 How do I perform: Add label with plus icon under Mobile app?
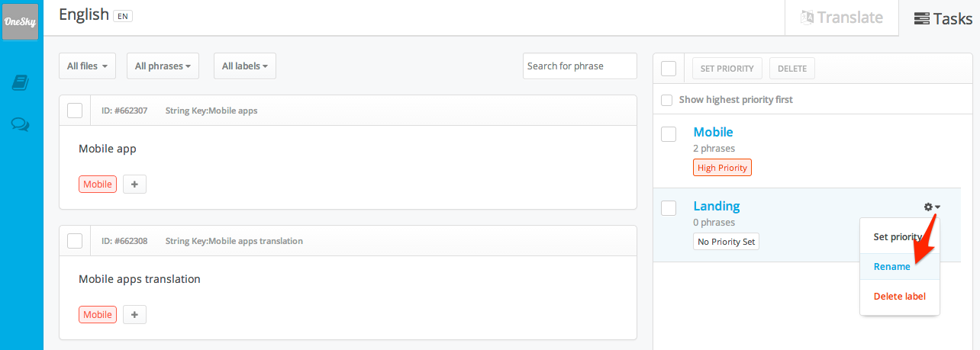[x=134, y=184]
